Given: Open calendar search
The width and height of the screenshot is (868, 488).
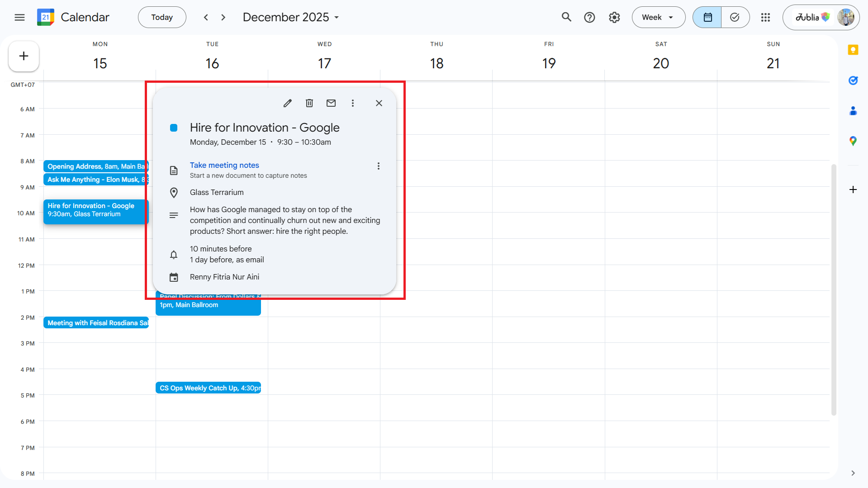Looking at the screenshot, I should [x=566, y=17].
